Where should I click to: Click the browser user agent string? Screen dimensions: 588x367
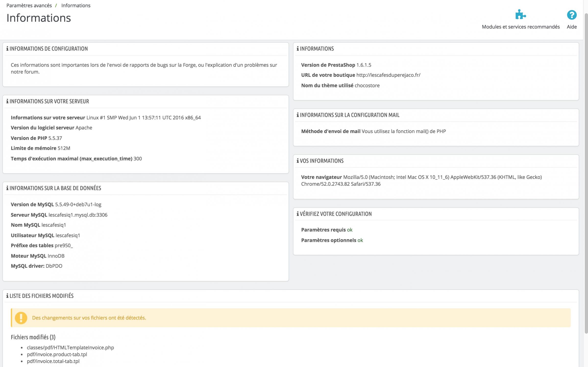pyautogui.click(x=421, y=180)
